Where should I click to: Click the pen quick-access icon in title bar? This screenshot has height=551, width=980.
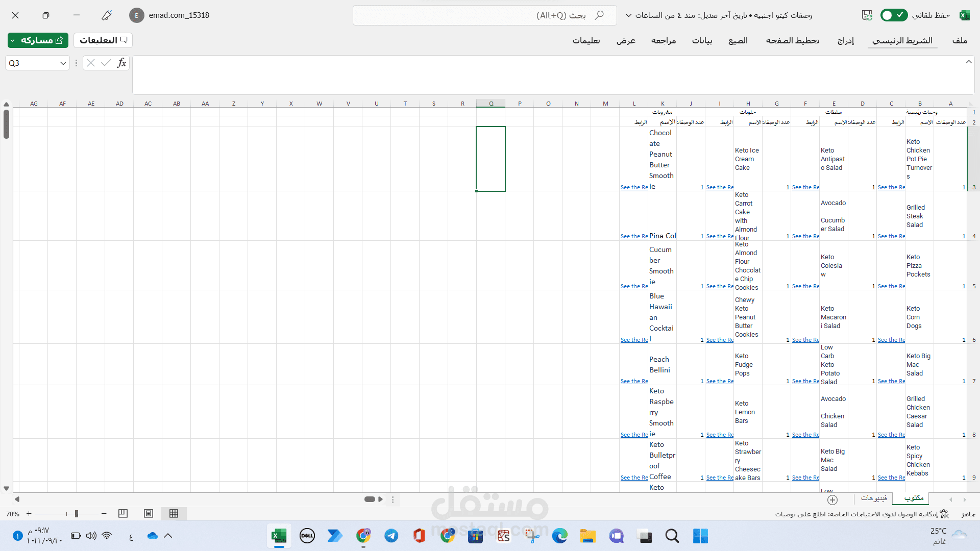106,15
